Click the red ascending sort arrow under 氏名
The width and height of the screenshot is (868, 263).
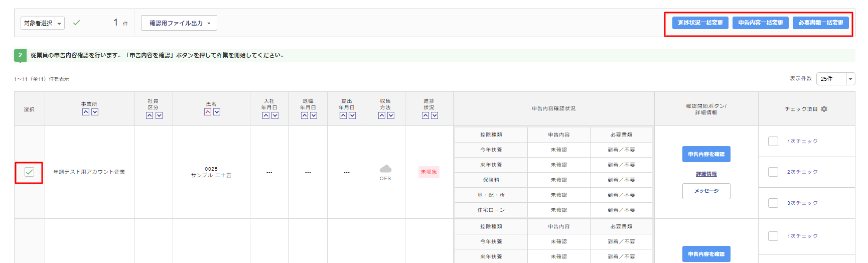[x=208, y=112]
